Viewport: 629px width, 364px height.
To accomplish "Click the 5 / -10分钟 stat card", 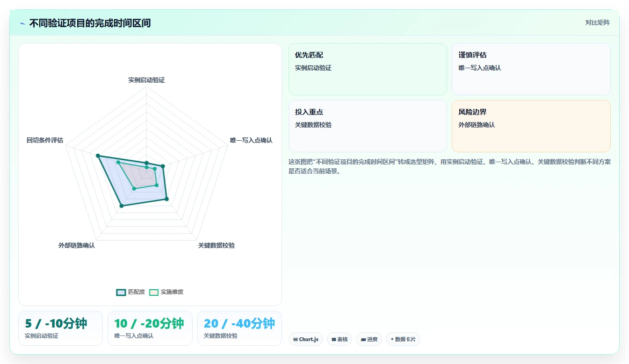I will click(60, 328).
